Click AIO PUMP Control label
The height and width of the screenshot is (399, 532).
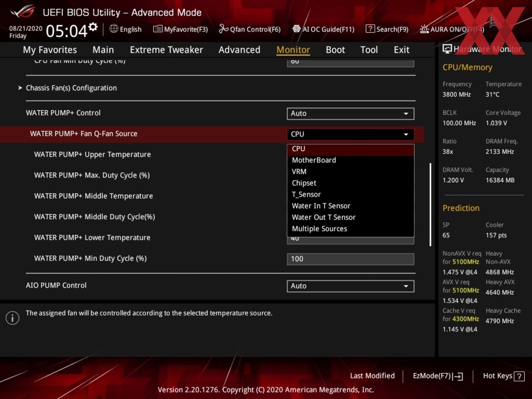point(56,285)
